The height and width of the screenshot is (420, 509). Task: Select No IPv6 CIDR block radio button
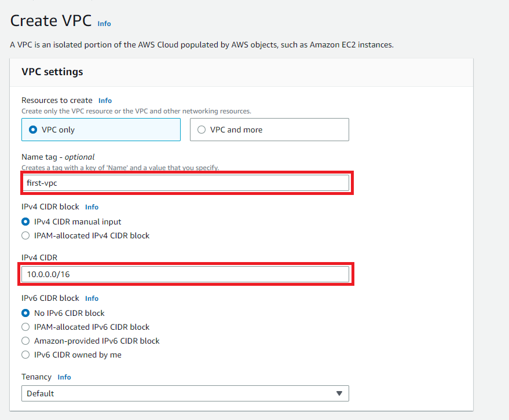coord(25,314)
